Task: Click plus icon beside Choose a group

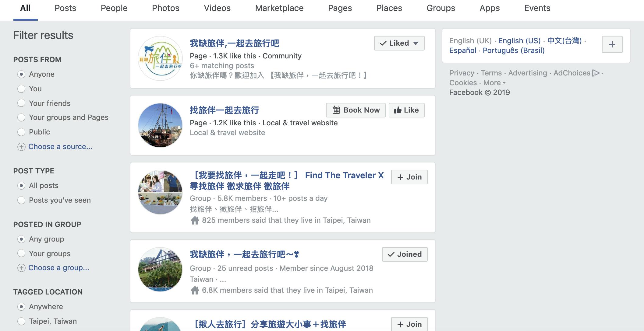Action: tap(21, 268)
